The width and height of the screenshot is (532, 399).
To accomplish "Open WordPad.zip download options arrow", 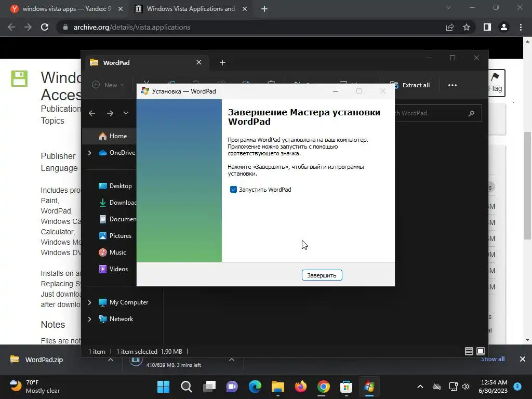I will click(111, 360).
